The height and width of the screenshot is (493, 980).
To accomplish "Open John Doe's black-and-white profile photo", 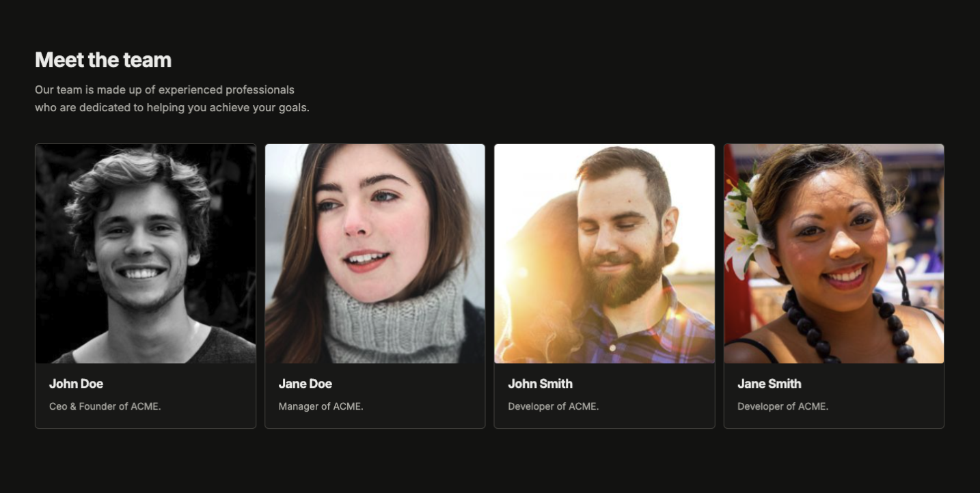I will tap(146, 253).
